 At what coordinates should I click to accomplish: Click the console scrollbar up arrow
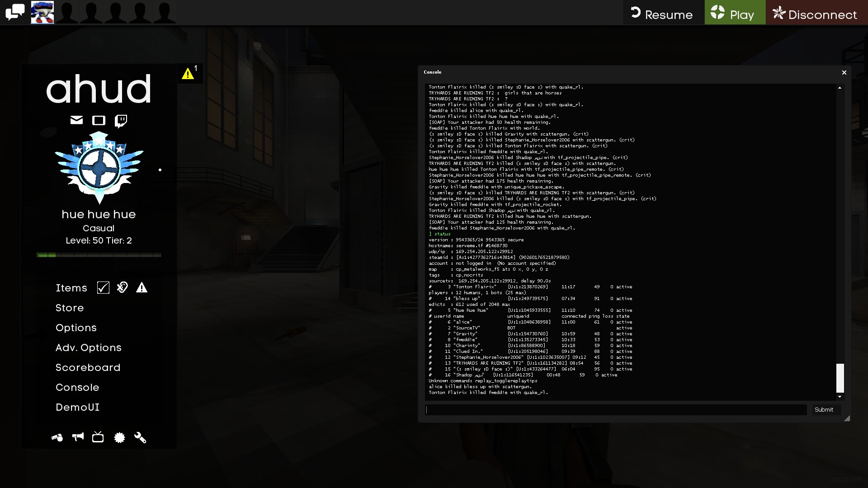click(840, 88)
